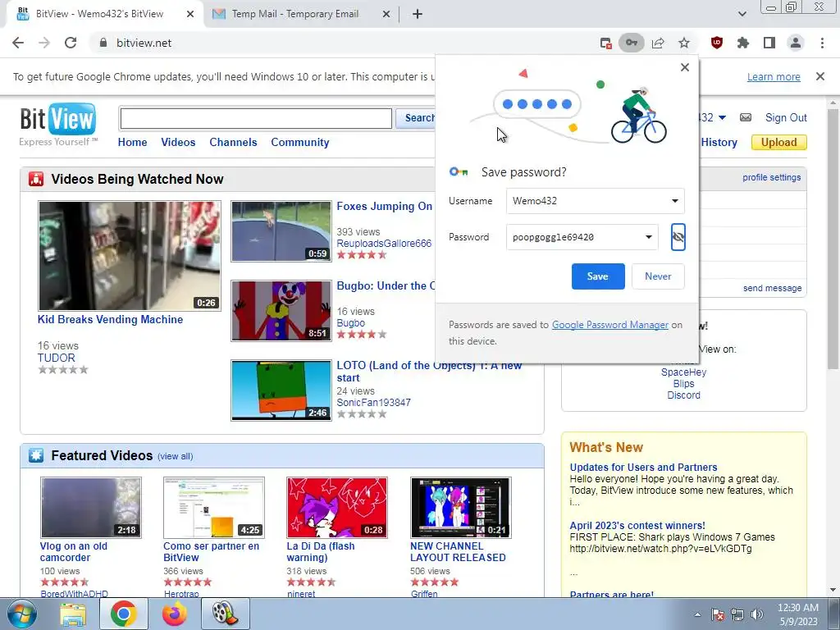Open April 2023's contest winners
This screenshot has width=840, height=630.
tap(637, 526)
